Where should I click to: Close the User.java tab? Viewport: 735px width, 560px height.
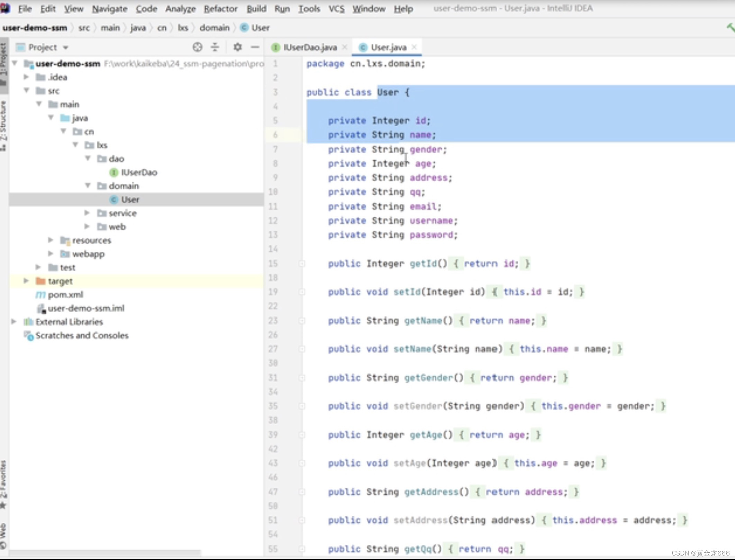415,47
